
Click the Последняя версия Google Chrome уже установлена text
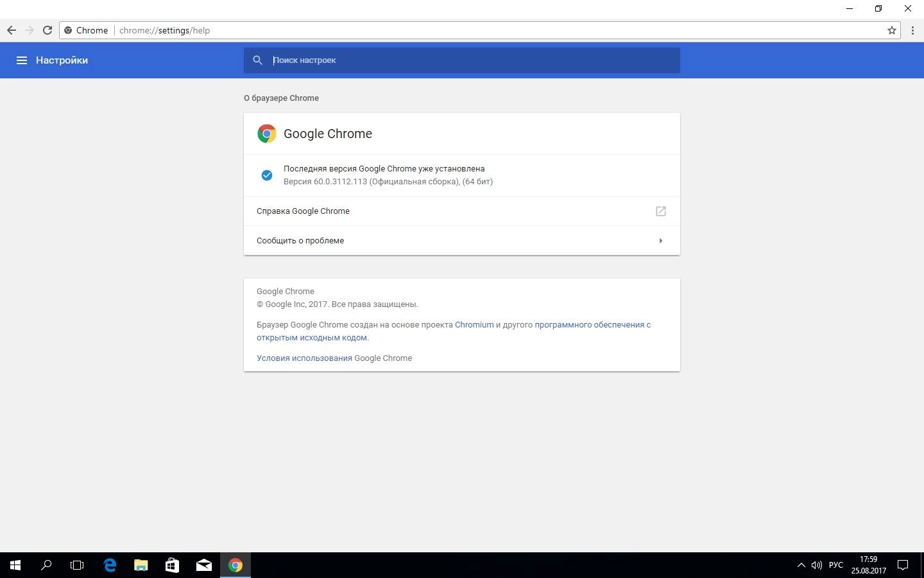(384, 169)
